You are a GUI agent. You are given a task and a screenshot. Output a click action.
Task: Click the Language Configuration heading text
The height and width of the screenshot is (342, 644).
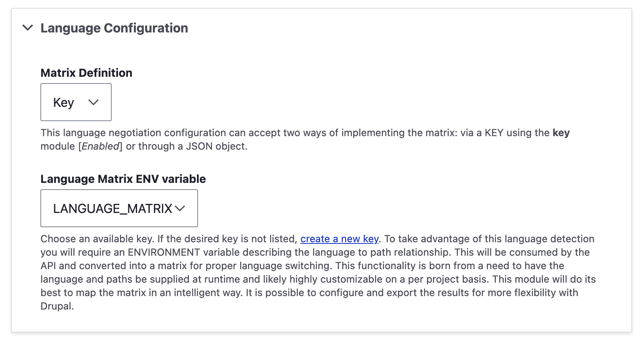[x=114, y=28]
